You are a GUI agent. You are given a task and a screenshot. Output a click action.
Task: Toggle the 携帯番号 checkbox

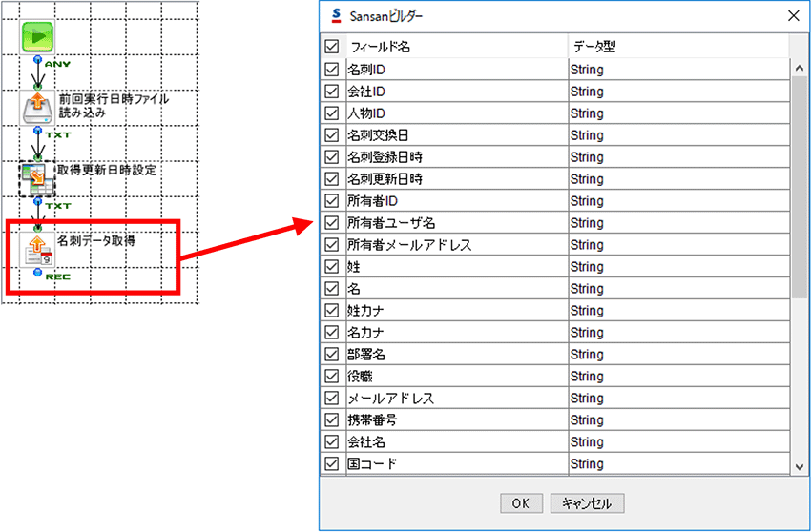tap(331, 419)
